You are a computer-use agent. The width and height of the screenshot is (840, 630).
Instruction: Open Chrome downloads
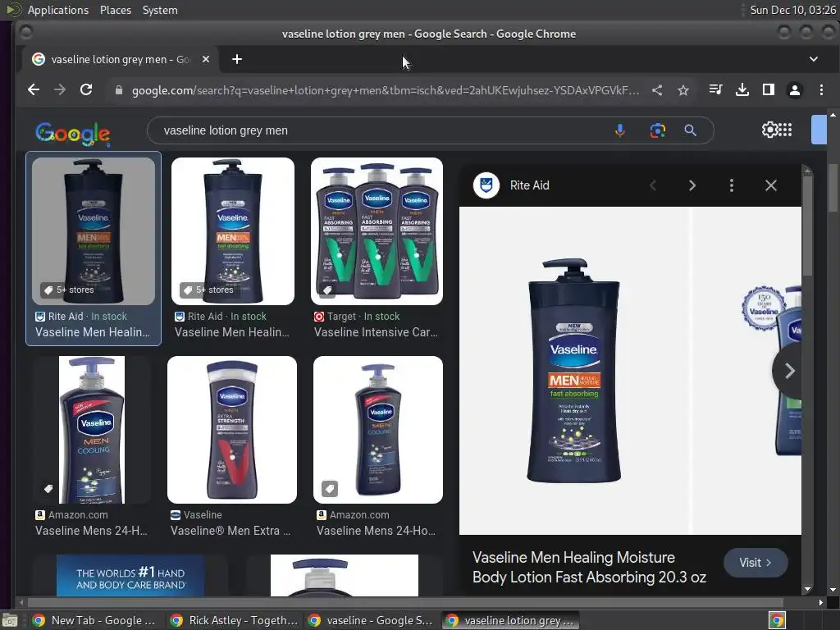click(742, 90)
